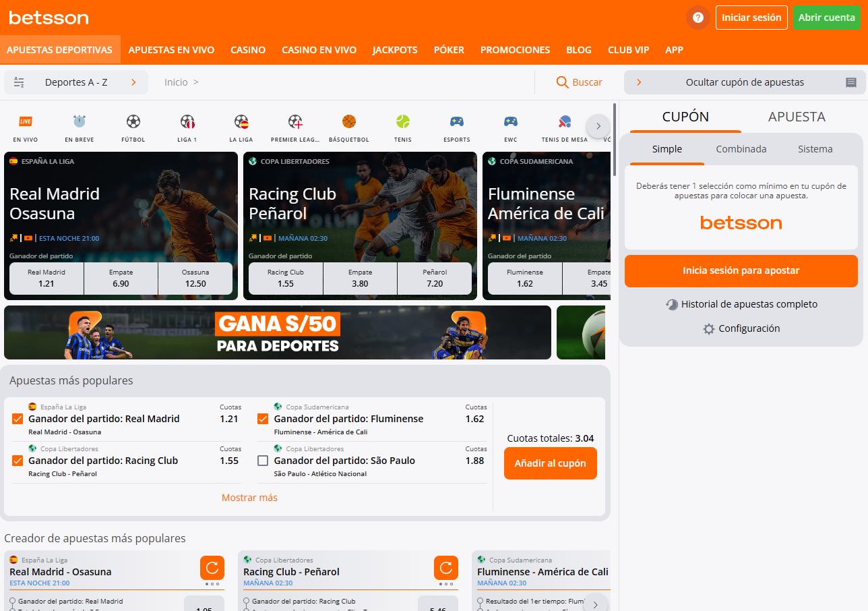Switch to the CASINO EN VIVO tab

click(319, 49)
